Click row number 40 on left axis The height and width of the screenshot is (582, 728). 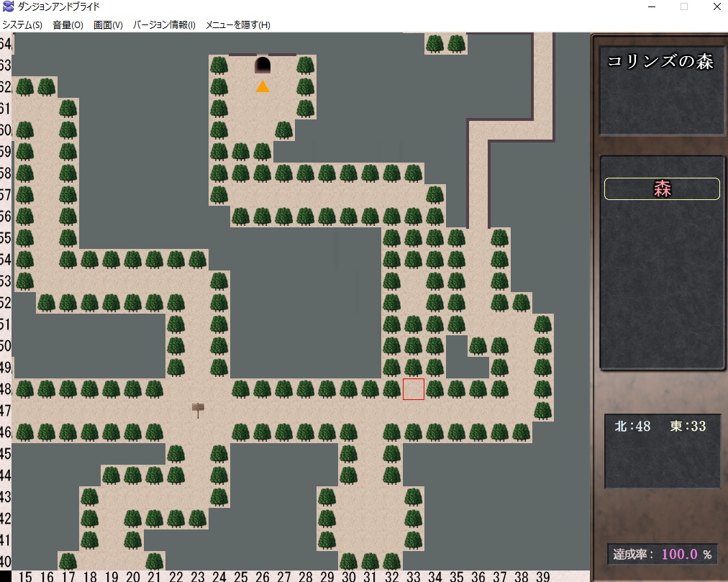tap(5, 562)
